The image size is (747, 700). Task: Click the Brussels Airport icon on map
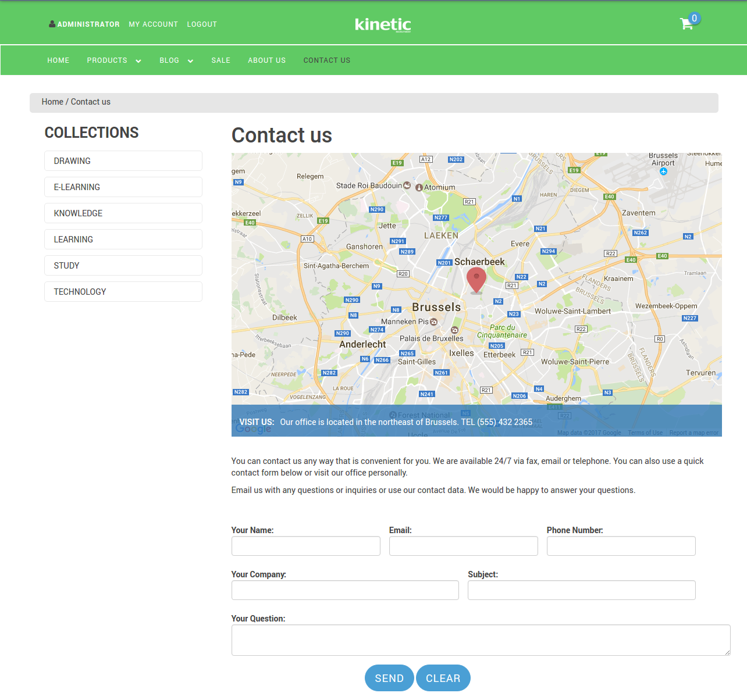[663, 172]
